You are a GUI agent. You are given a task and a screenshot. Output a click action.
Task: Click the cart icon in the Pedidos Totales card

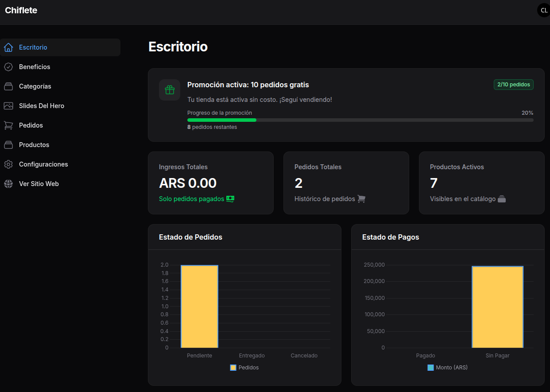[361, 199]
